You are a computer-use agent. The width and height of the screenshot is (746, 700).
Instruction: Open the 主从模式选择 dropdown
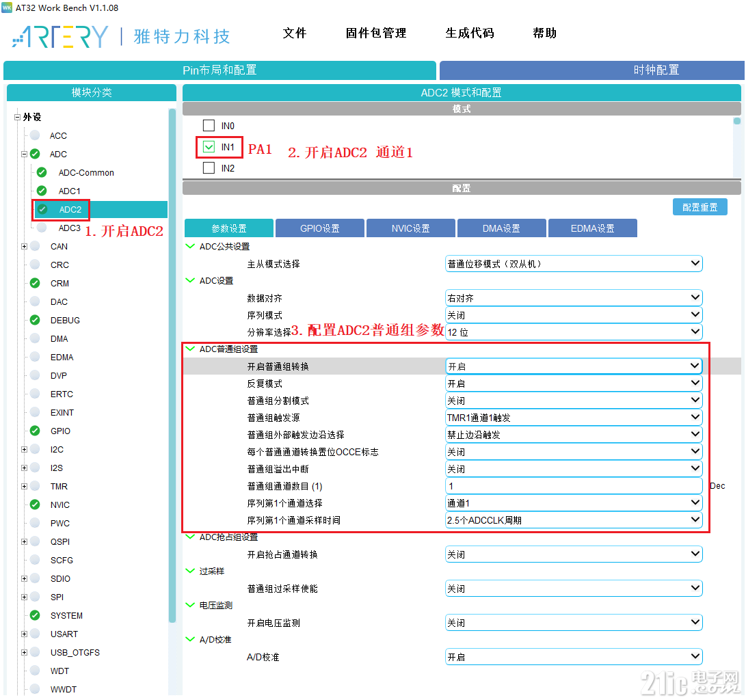(x=574, y=263)
